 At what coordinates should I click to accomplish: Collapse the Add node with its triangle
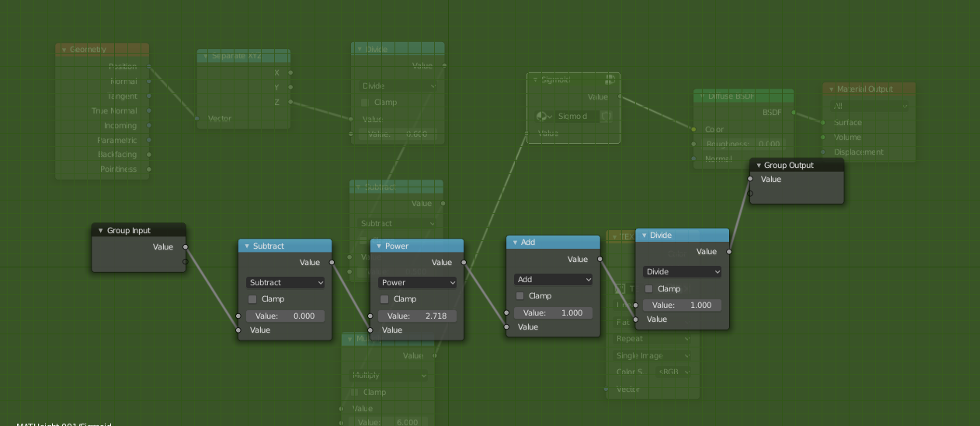pos(514,243)
